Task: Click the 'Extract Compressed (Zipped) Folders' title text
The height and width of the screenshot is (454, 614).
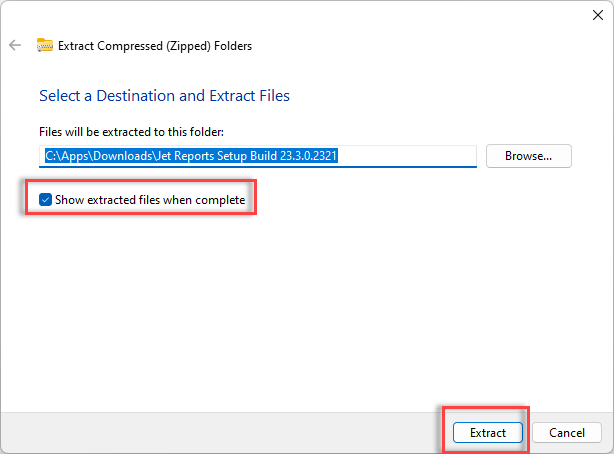Action: [155, 46]
